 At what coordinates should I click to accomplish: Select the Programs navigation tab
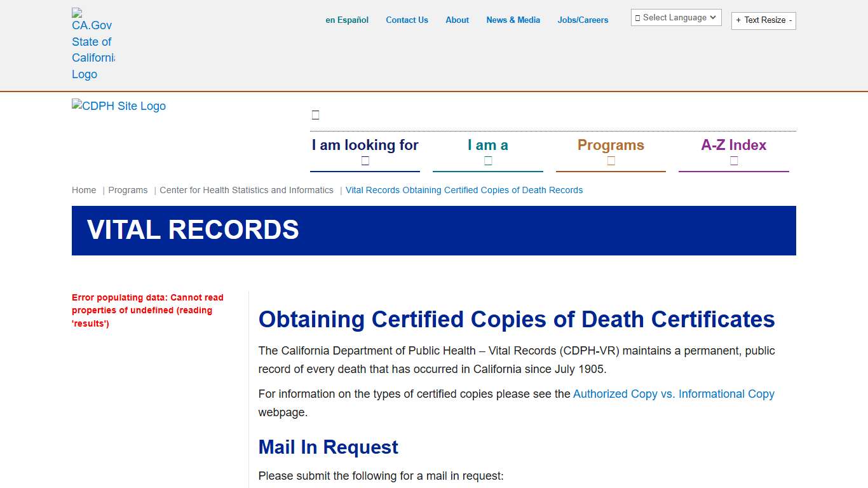coord(611,145)
